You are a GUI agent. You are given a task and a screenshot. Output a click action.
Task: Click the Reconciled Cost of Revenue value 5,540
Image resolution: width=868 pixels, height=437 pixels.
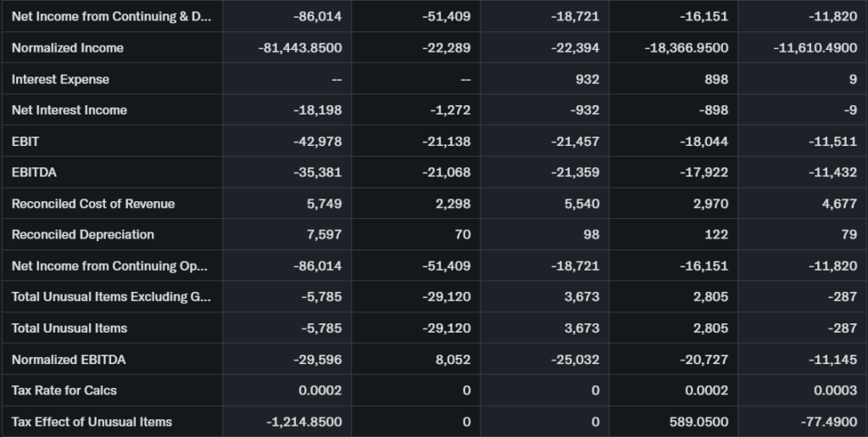(x=581, y=204)
